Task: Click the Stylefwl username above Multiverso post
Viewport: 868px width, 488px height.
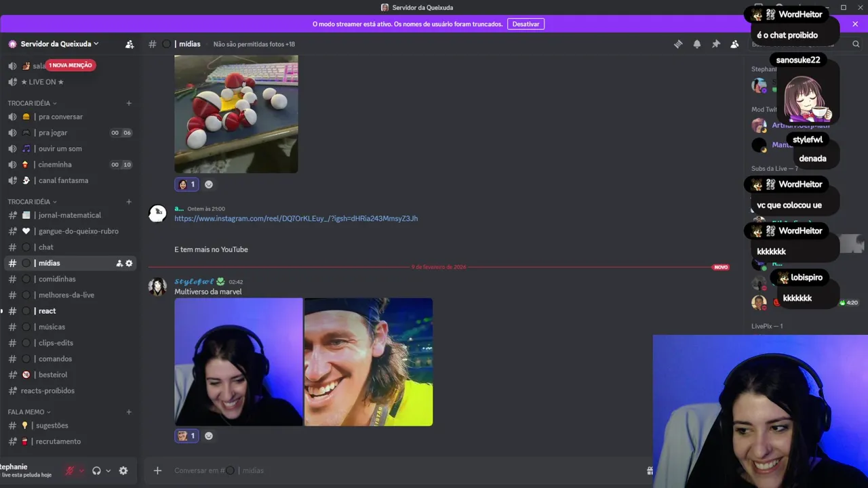Action: (194, 281)
